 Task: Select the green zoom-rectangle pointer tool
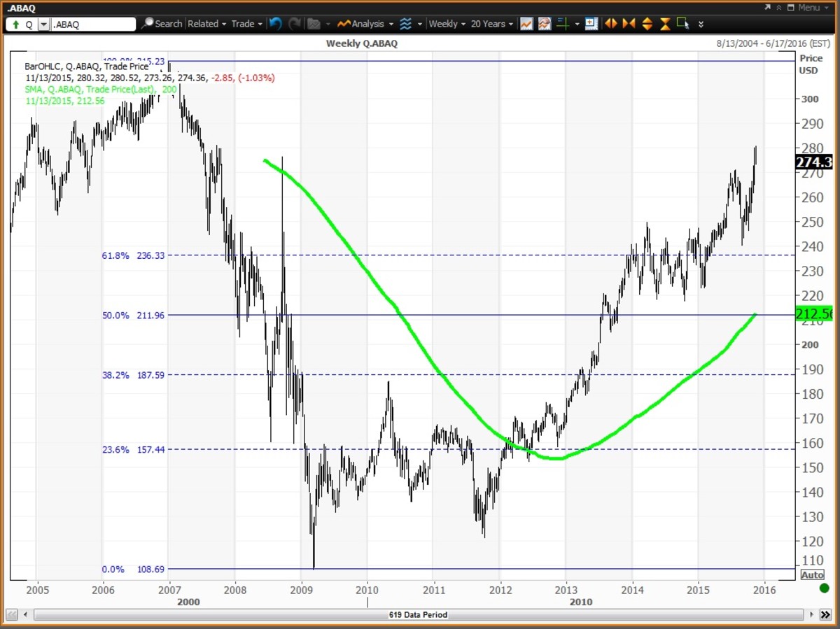[683, 23]
